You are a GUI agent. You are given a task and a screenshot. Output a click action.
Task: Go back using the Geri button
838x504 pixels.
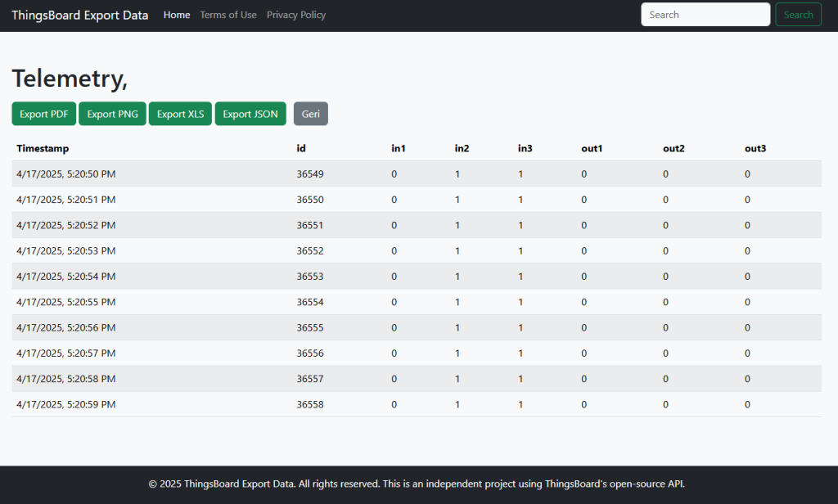coord(310,114)
